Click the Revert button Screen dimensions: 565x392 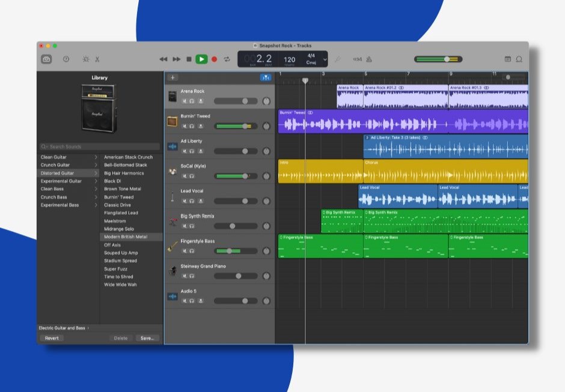tap(52, 338)
